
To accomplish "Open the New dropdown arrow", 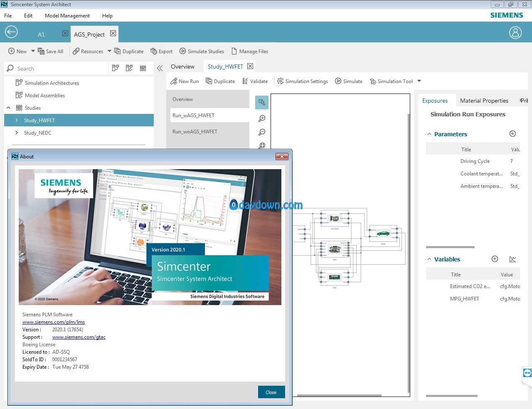I will point(33,51).
